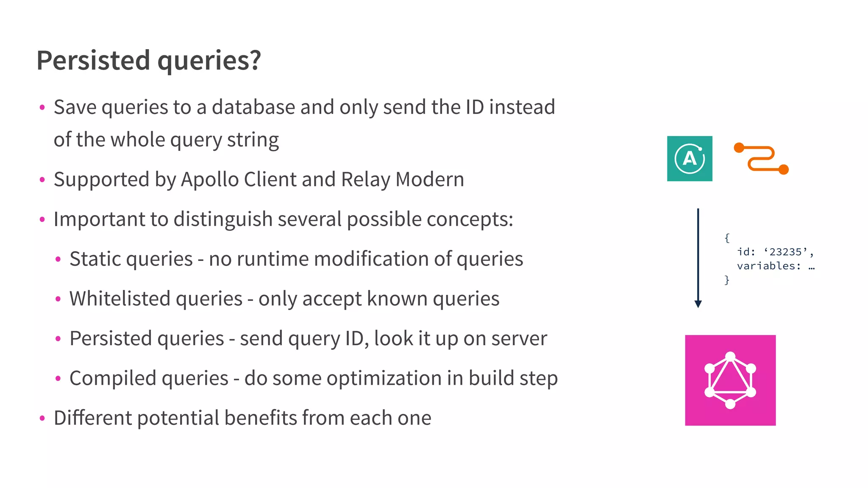Click the pink GraphQL logo square
This screenshot has width=868, height=488.
(730, 380)
